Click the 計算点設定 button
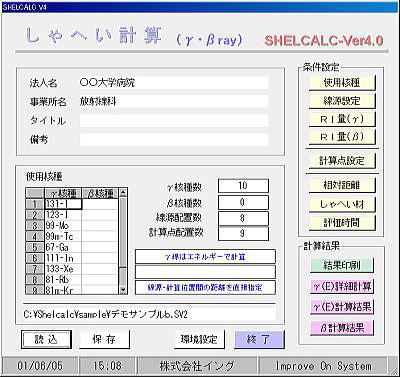Image resolution: width=400 pixels, height=377 pixels. click(342, 161)
